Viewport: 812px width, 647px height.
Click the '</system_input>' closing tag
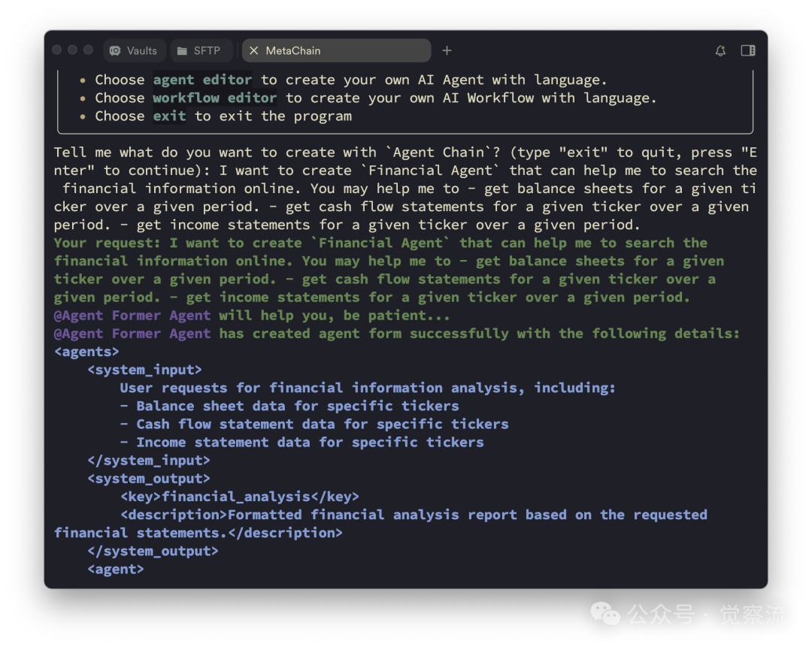point(149,461)
